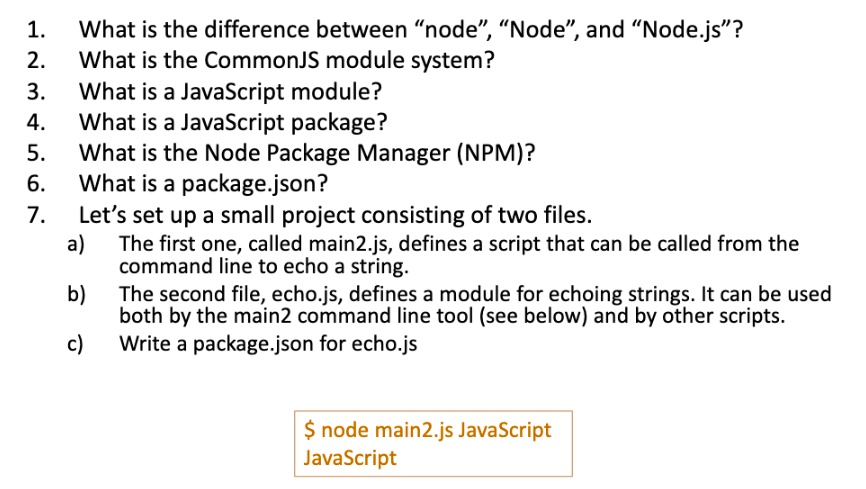This screenshot has height=489, width=866.
Task: Click question 1 about node, Node, and Node.js
Action: [410, 30]
